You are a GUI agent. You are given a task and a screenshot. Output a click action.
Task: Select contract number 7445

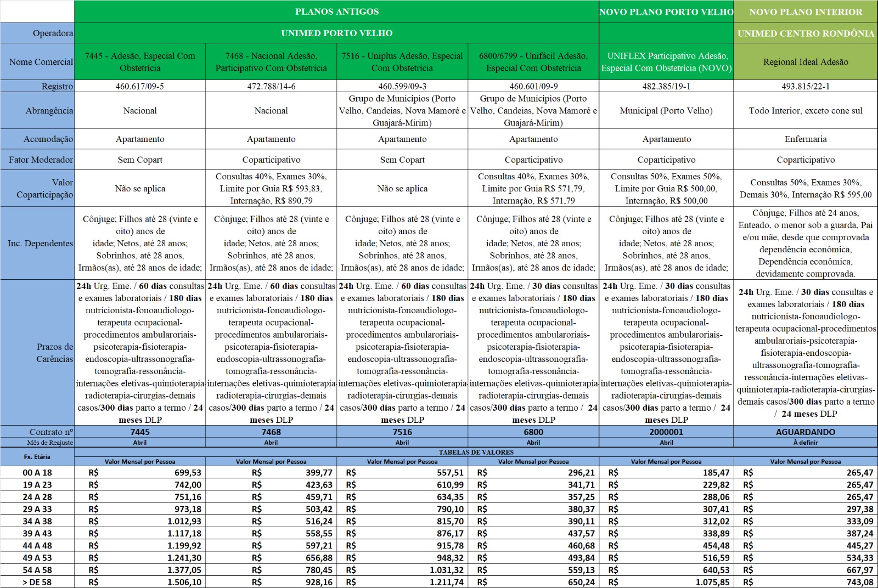(140, 432)
